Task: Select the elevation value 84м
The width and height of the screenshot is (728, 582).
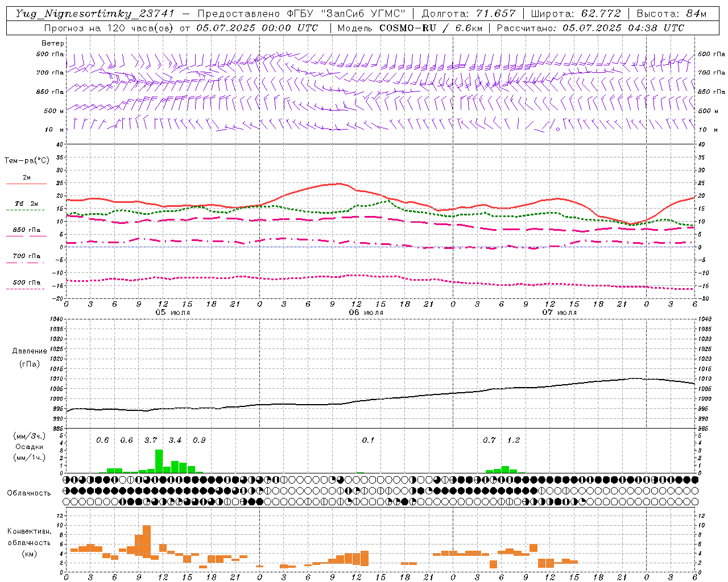Action: [x=697, y=14]
